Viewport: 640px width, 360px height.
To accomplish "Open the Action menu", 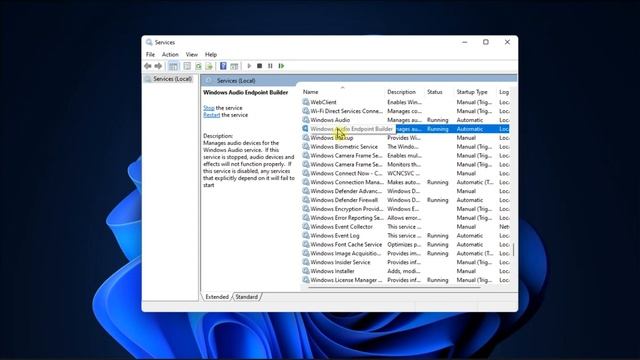I will (x=170, y=54).
